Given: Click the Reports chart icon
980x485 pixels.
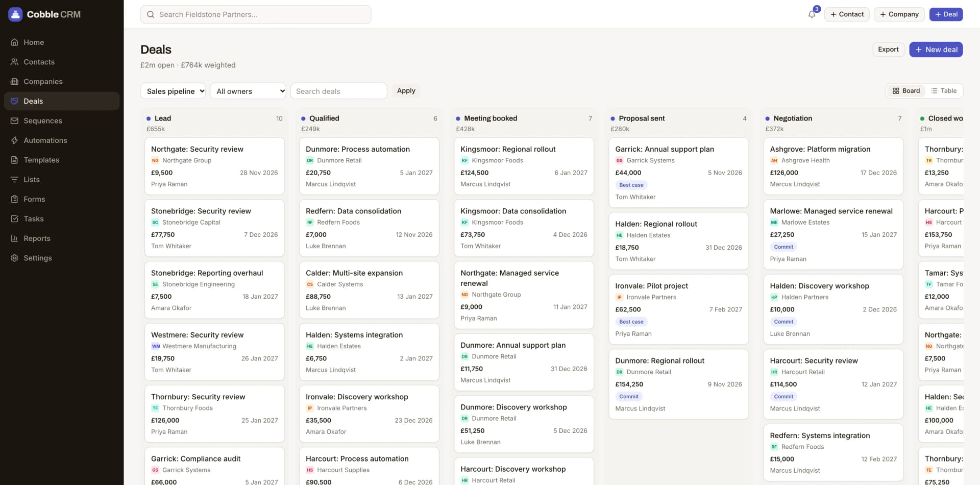Looking at the screenshot, I should (14, 238).
